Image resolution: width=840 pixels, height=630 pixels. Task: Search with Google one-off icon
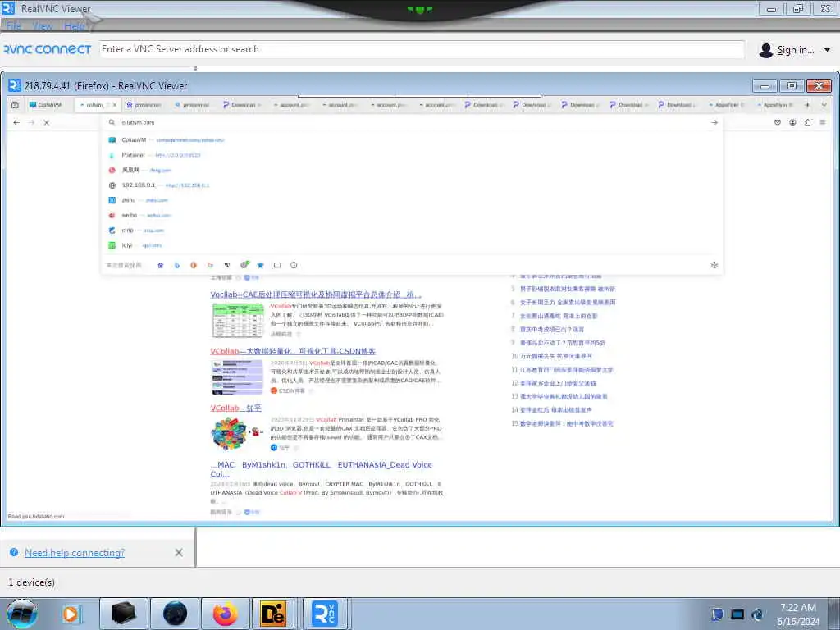[211, 265]
